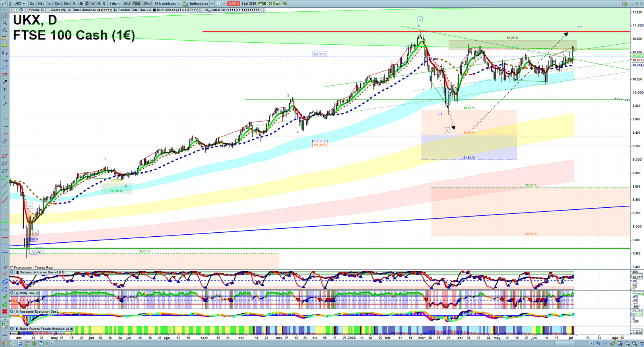Screen dimensions: 644x347
Task: Select the W weekly timeframe
Action: (93, 4)
